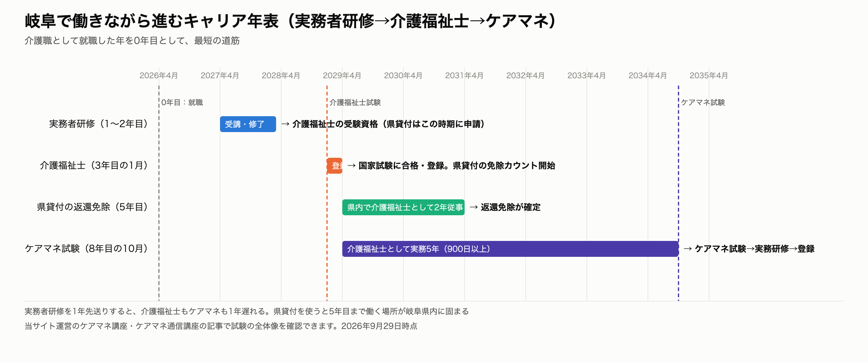Click the 2030年4月 axis label
The height and width of the screenshot is (362, 868).
click(x=403, y=76)
